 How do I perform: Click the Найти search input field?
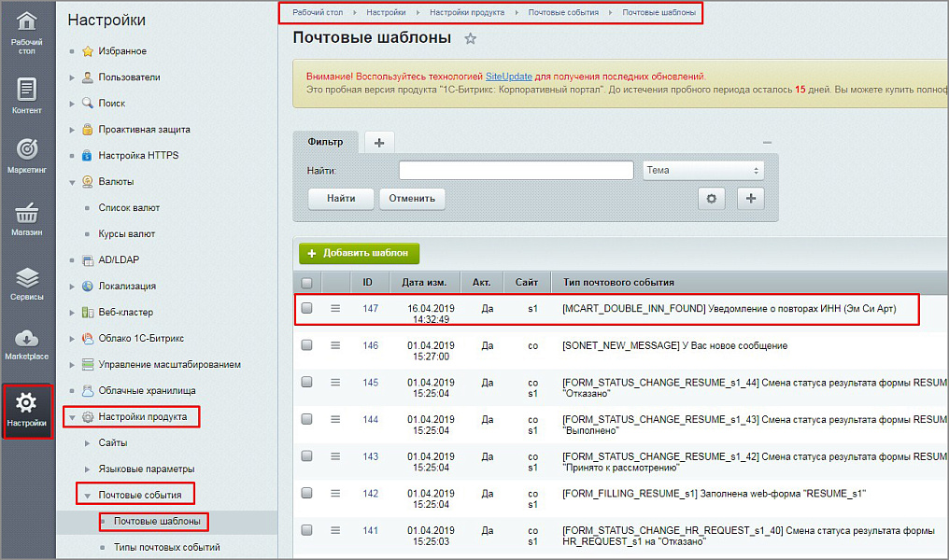coord(516,170)
